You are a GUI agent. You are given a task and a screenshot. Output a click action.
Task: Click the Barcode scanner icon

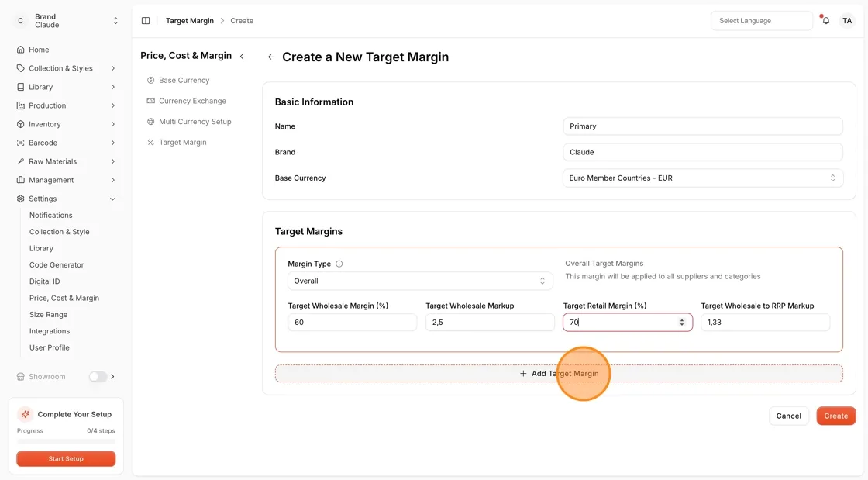point(20,143)
